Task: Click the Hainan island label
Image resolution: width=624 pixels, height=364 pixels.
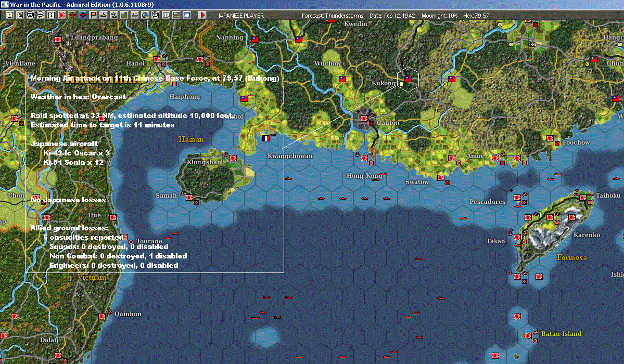Action: (x=191, y=139)
